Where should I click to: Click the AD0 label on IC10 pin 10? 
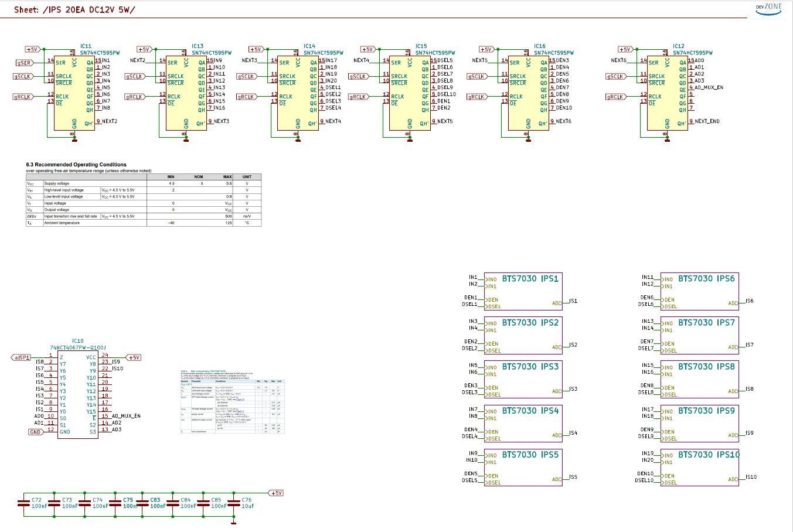(39, 416)
